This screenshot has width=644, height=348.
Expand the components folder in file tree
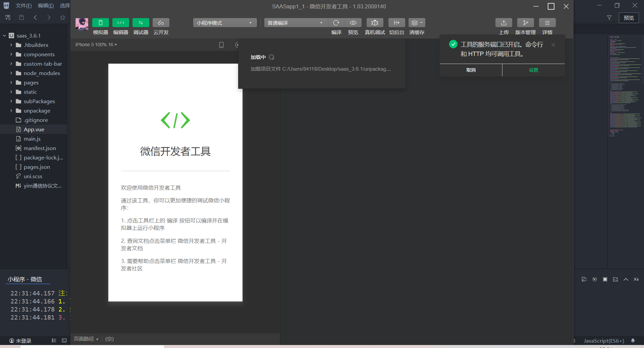click(11, 54)
